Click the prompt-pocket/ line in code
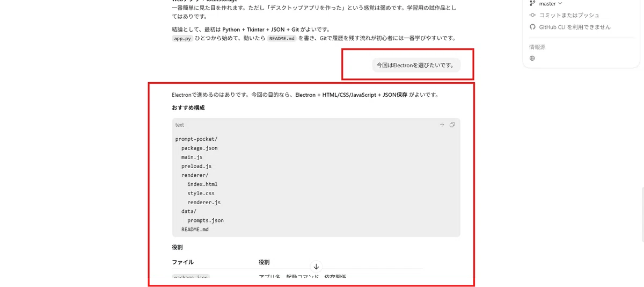The image size is (644, 287). point(196,139)
